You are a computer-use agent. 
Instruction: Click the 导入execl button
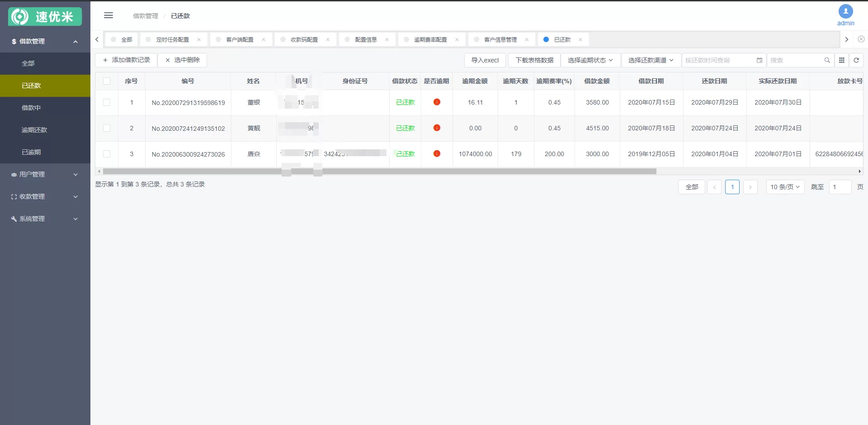(x=485, y=60)
